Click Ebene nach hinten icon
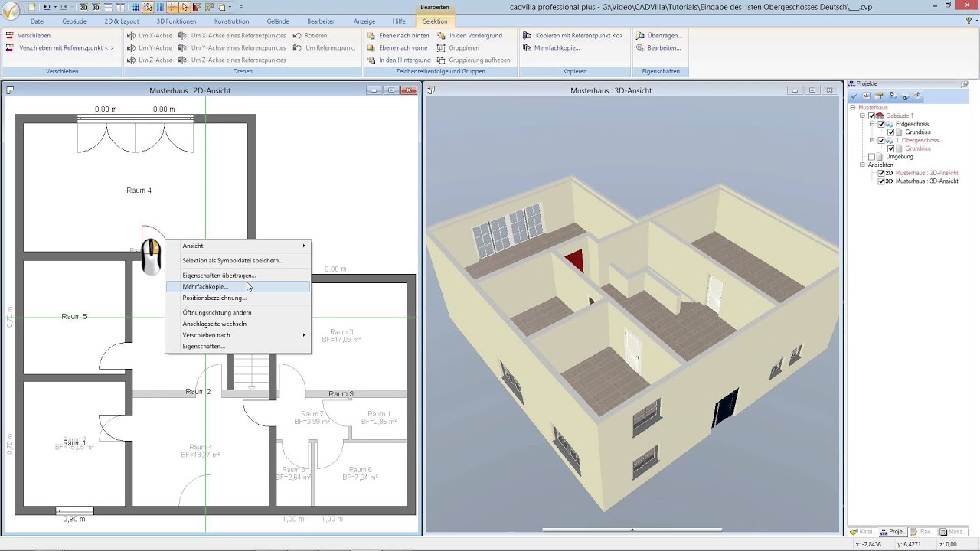 coord(371,36)
